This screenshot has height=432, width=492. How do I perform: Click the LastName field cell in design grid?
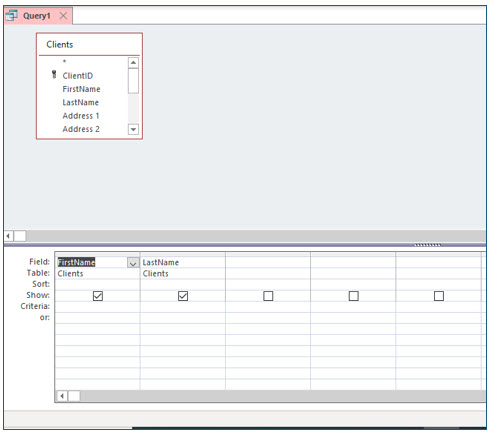pos(183,262)
